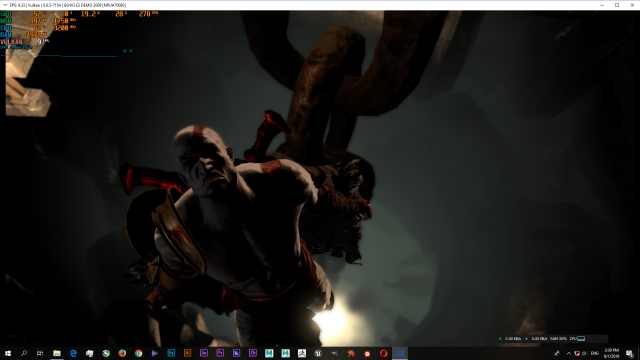
Task: Launch Microsoft Edge from the taskbar
Action: tap(73, 353)
